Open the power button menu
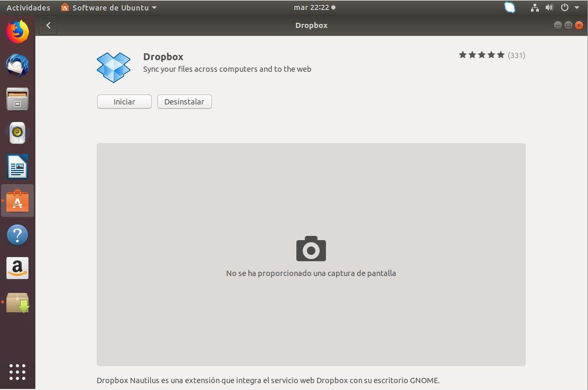 [x=564, y=7]
